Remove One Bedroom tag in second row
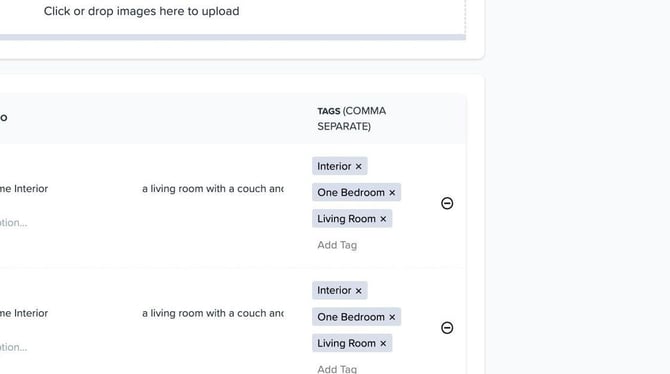Viewport: 670px width, 374px height. 392,317
